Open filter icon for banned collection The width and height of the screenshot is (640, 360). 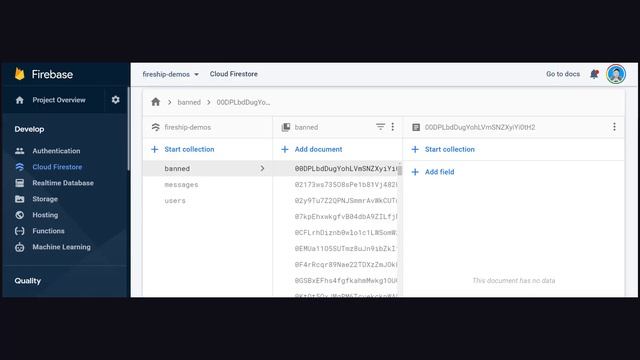click(380, 127)
